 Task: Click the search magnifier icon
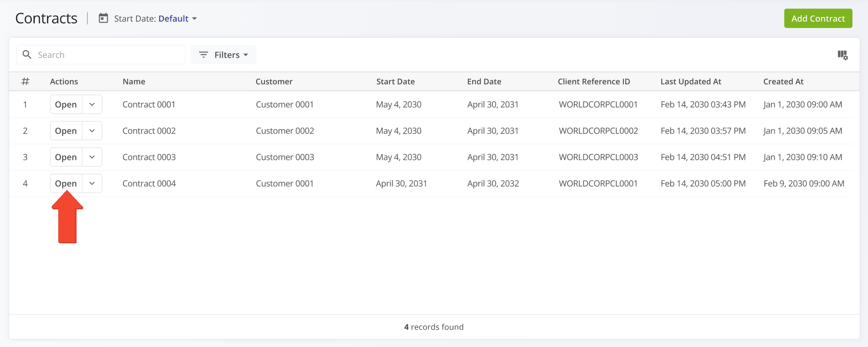27,55
